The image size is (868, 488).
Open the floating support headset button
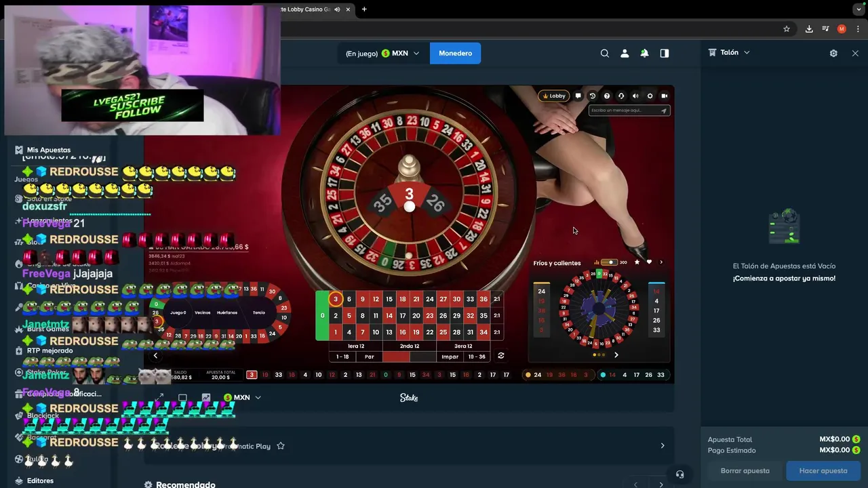click(x=680, y=474)
